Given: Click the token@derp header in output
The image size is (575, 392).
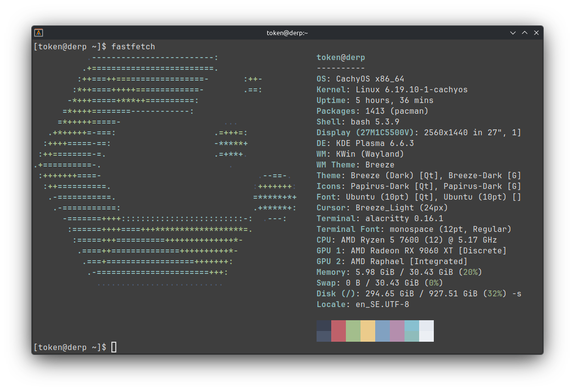Looking at the screenshot, I should pos(341,58).
